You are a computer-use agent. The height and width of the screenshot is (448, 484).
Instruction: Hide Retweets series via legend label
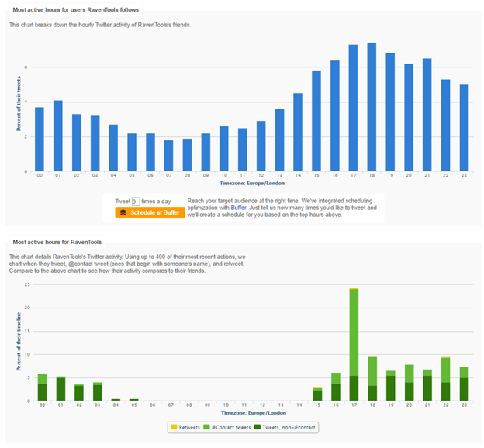pyautogui.click(x=191, y=426)
